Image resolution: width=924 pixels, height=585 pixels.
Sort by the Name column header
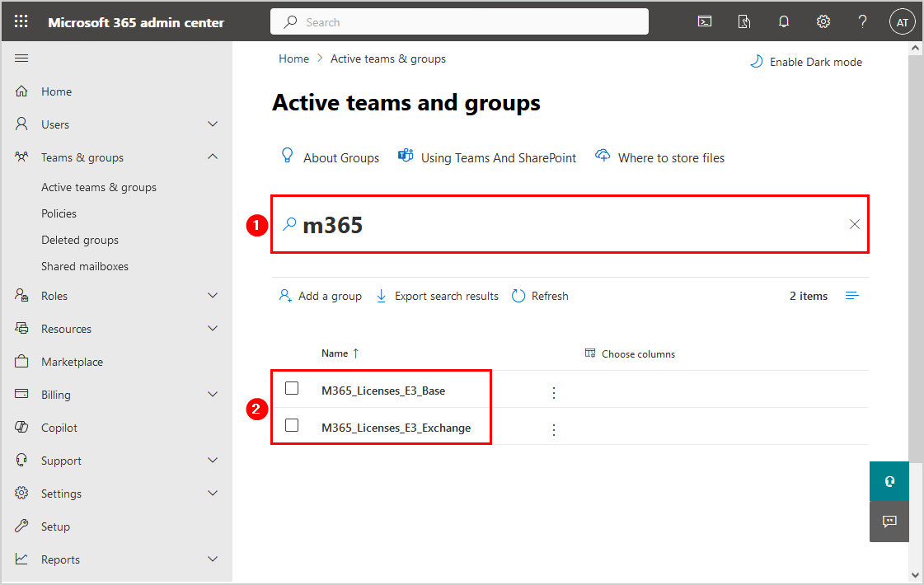point(340,353)
